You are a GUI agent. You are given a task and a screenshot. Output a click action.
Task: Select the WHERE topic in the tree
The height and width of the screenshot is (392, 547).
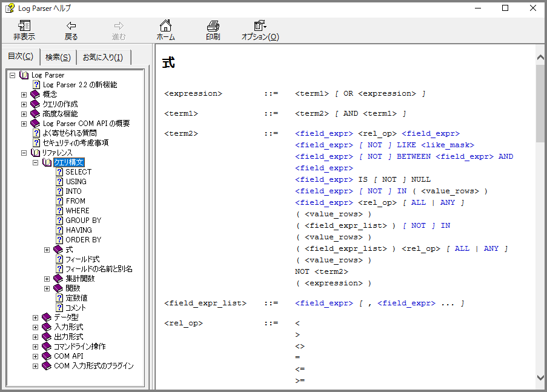coord(78,210)
